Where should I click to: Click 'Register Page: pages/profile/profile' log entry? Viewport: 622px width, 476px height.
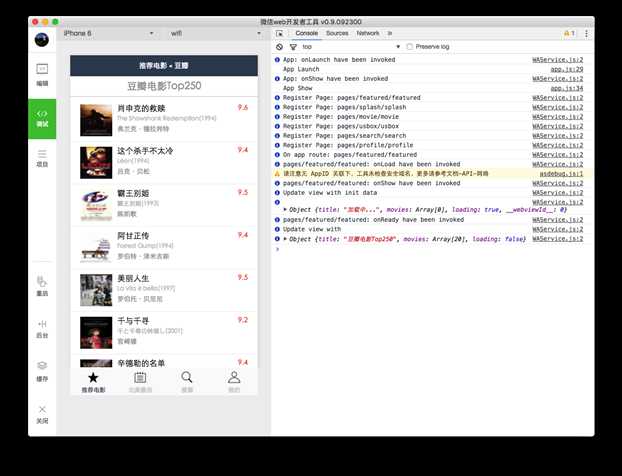coord(348,145)
